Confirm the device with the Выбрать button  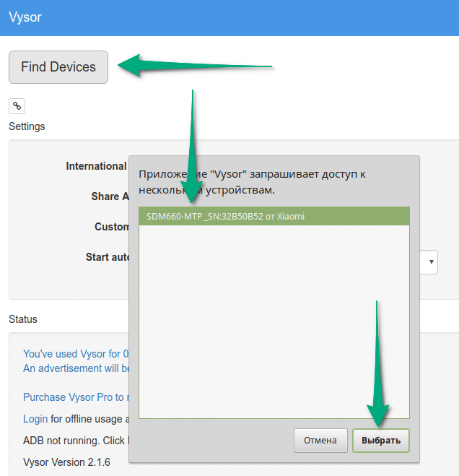(x=381, y=441)
